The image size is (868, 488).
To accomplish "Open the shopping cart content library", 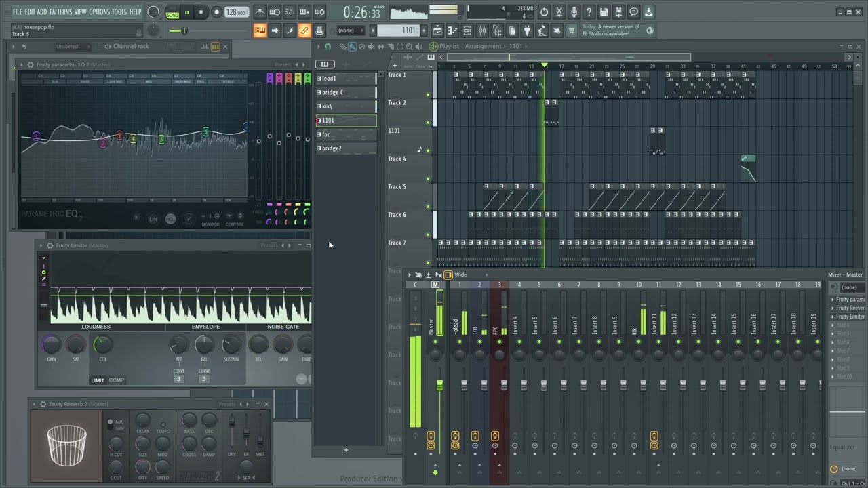I will tap(571, 30).
